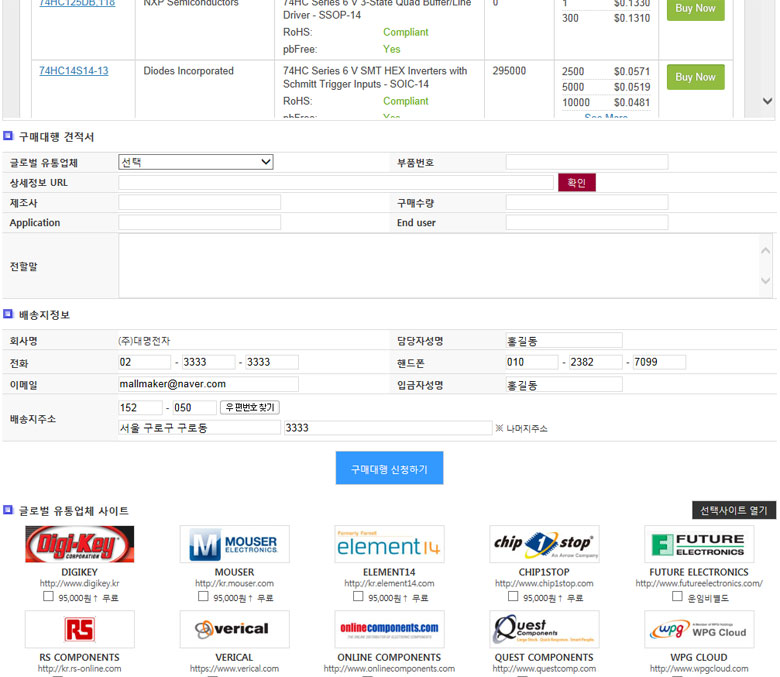Expand the 글로벌 유통업체 선택 dropdown
The width and height of the screenshot is (780, 677).
point(196,162)
